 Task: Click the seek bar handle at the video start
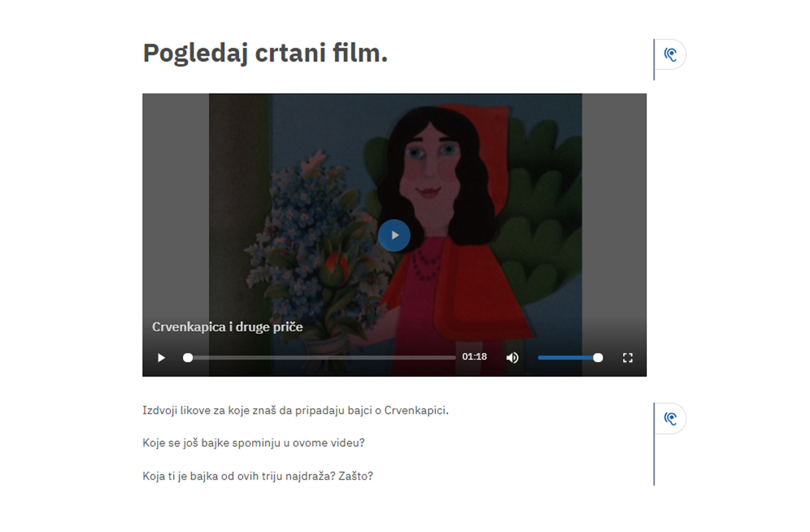coord(188,358)
